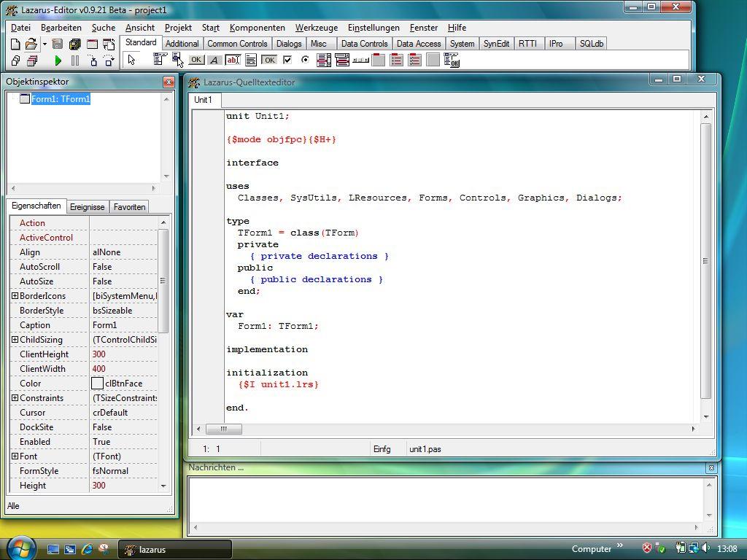Expand the Font property
Screen dimensions: 747x560
[15, 456]
